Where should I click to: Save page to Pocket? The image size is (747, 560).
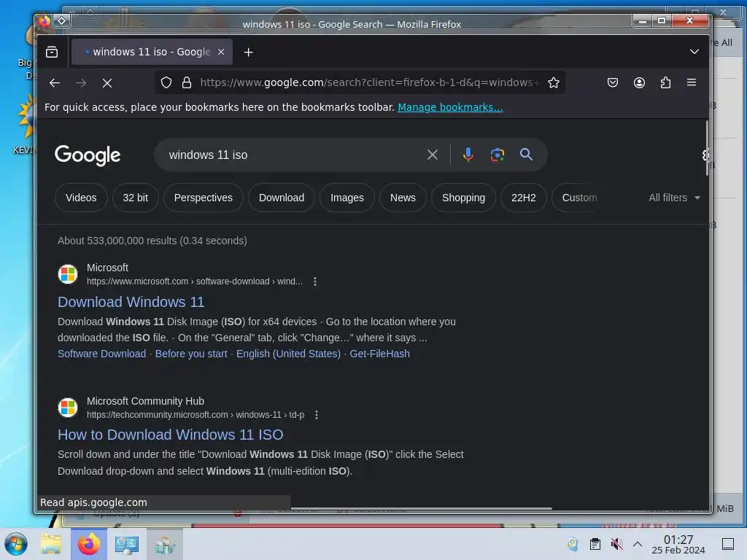tap(613, 83)
